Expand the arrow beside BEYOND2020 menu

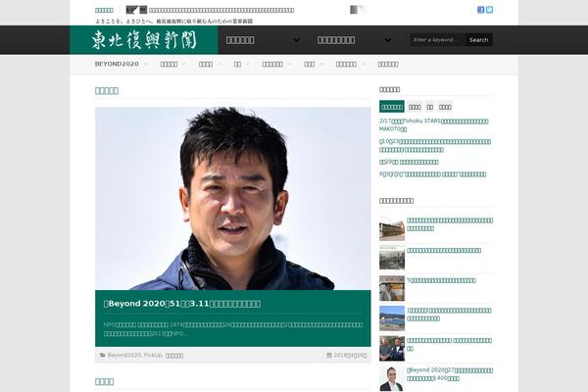pyautogui.click(x=146, y=65)
